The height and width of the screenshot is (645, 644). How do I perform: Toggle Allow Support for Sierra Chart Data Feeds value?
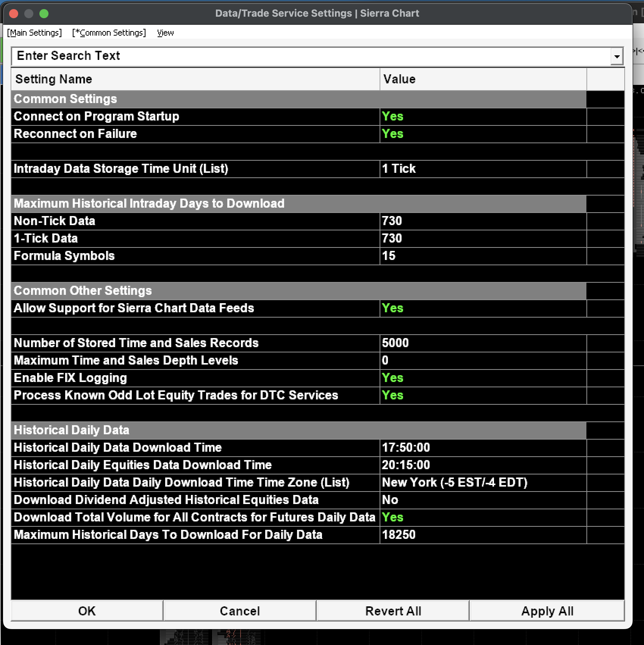click(x=483, y=308)
